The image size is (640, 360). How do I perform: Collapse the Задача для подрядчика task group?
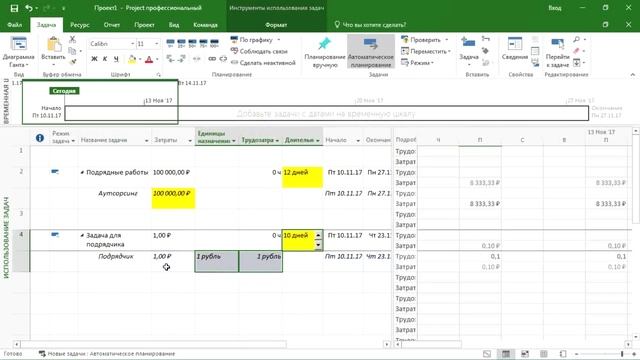point(82,236)
